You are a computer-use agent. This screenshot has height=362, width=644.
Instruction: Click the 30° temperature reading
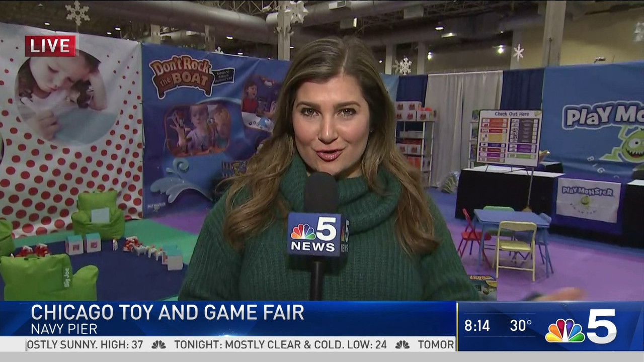click(521, 326)
